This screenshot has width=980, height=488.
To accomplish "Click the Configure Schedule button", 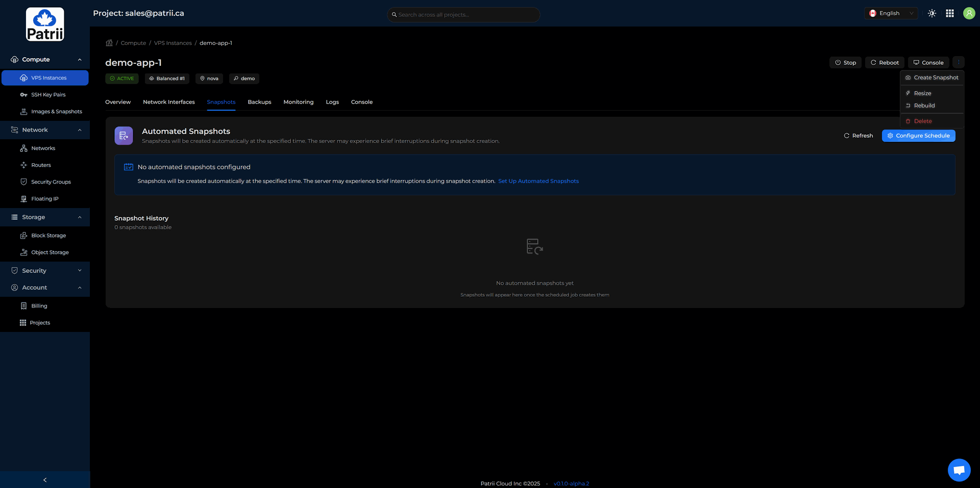I will pyautogui.click(x=918, y=136).
